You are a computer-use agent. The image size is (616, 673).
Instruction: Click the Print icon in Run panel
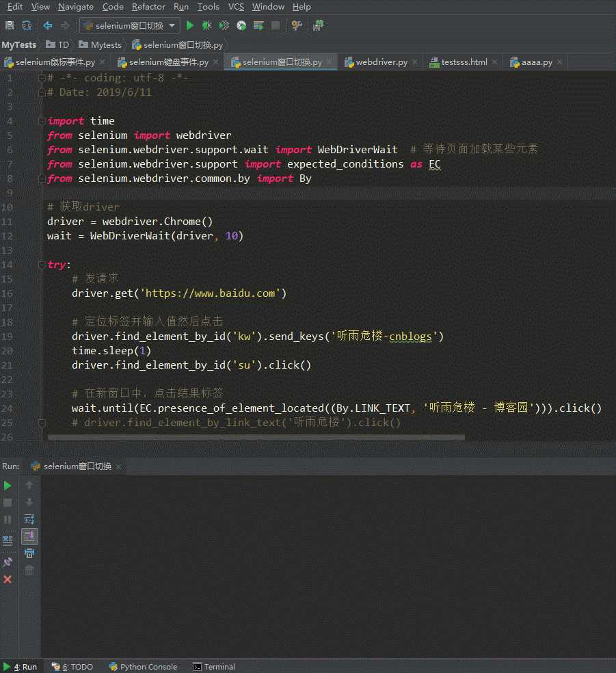point(29,553)
